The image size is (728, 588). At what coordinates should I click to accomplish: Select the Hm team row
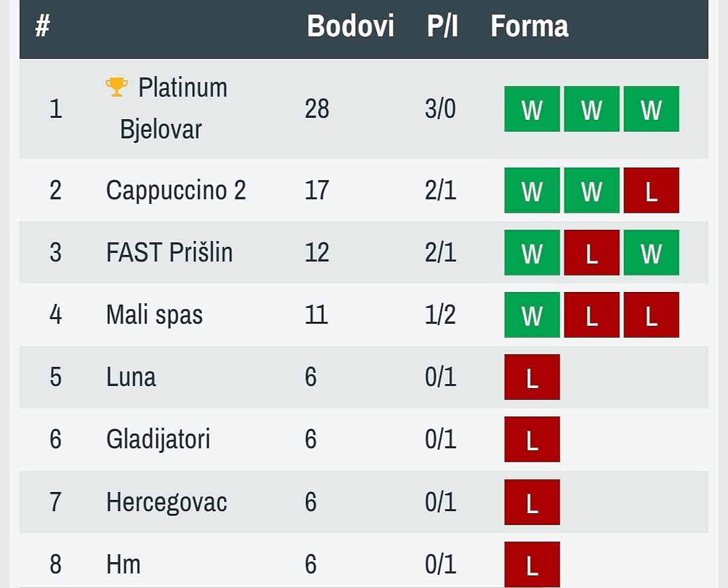coord(364,561)
